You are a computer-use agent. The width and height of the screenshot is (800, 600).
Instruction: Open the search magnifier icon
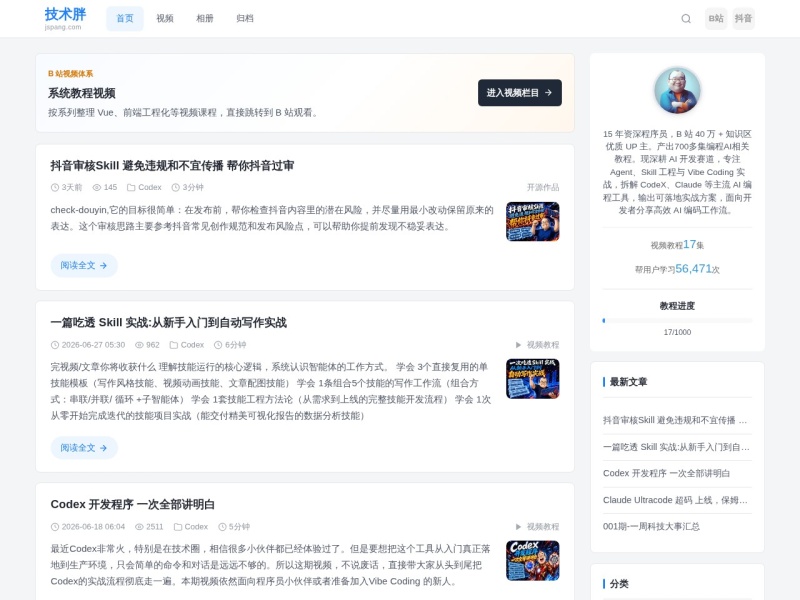(686, 18)
